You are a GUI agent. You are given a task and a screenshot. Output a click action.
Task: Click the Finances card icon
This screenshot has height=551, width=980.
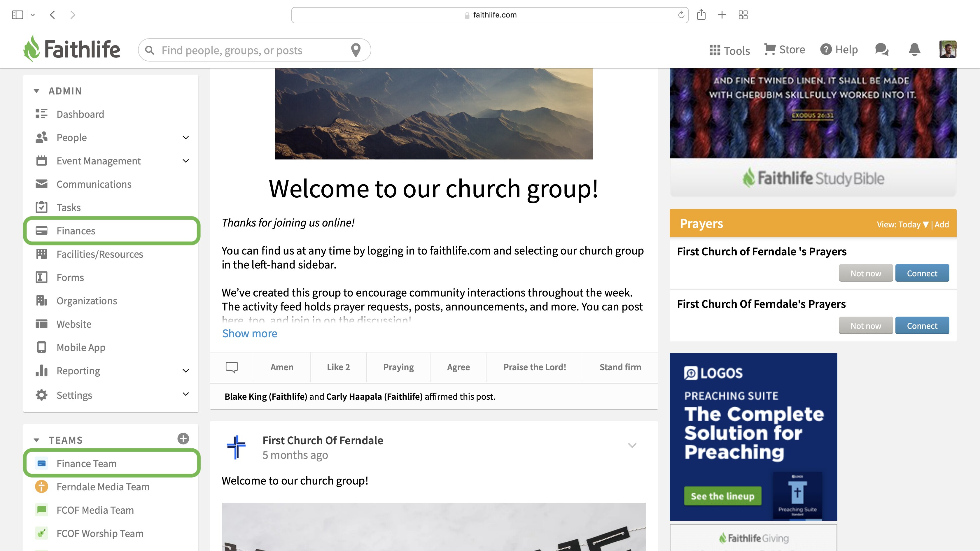point(41,230)
